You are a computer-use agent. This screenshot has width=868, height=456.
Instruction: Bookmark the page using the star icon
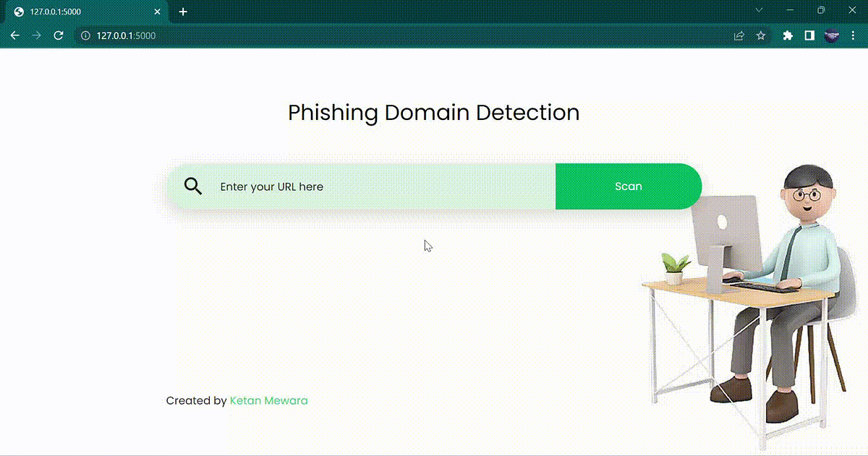pos(760,35)
